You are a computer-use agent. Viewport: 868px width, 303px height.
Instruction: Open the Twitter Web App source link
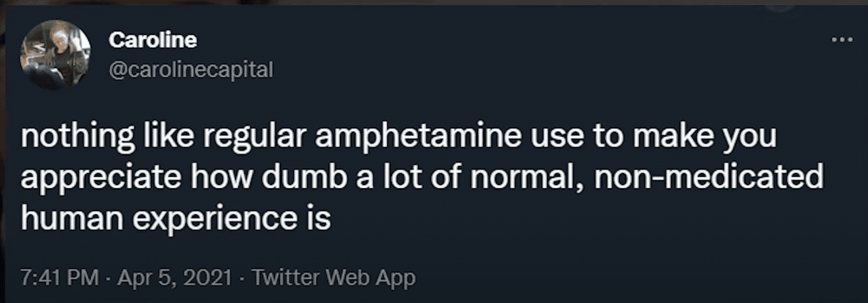pyautogui.click(x=334, y=277)
